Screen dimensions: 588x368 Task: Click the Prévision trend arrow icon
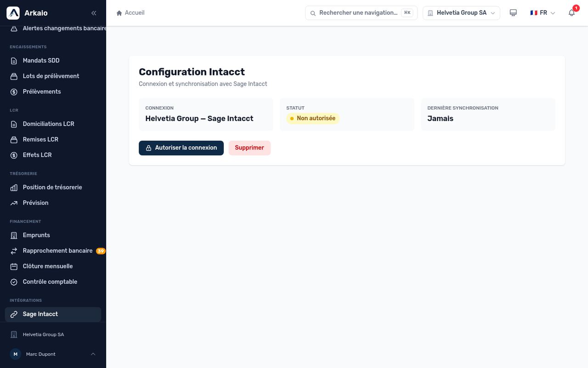pyautogui.click(x=14, y=203)
